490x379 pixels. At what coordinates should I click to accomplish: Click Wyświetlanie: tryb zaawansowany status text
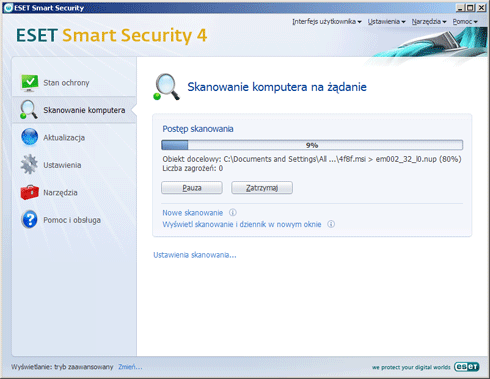[62, 367]
